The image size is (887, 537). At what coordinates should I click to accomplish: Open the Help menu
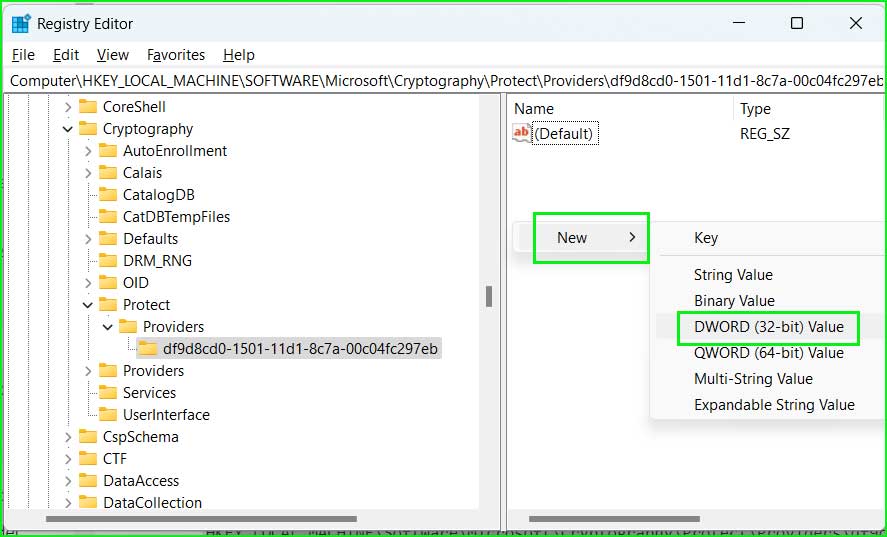click(x=239, y=55)
